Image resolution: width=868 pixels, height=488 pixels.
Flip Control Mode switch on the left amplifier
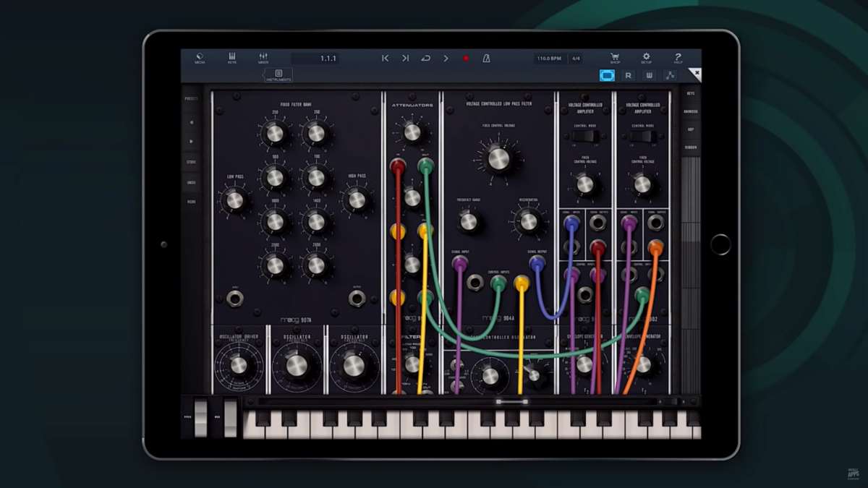coord(584,136)
